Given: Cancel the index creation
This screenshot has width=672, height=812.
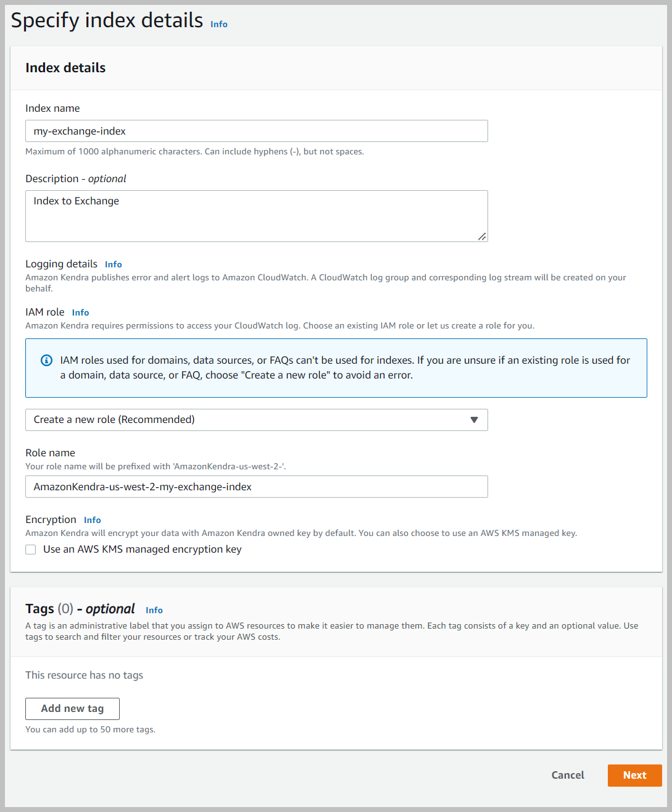Looking at the screenshot, I should pos(568,775).
